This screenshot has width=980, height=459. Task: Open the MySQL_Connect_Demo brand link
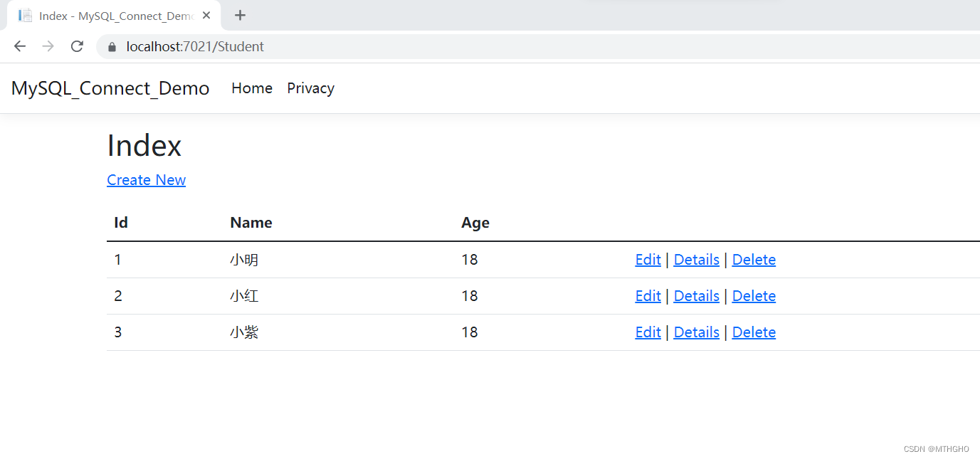click(110, 88)
